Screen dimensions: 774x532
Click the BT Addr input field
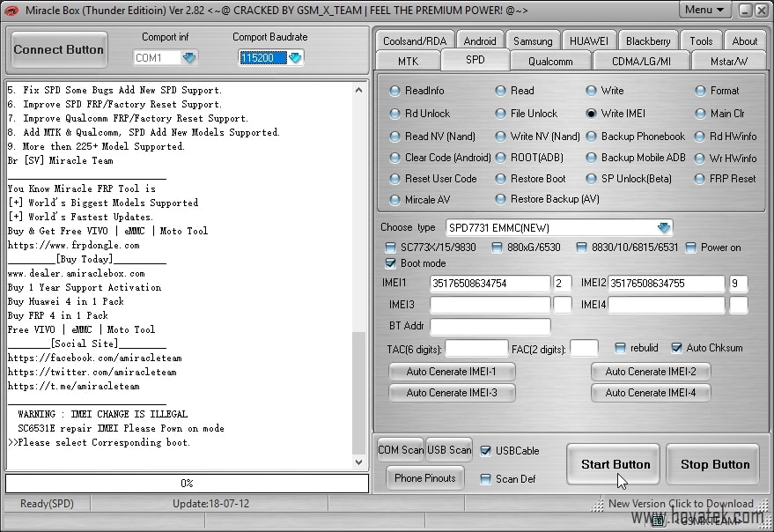(490, 326)
